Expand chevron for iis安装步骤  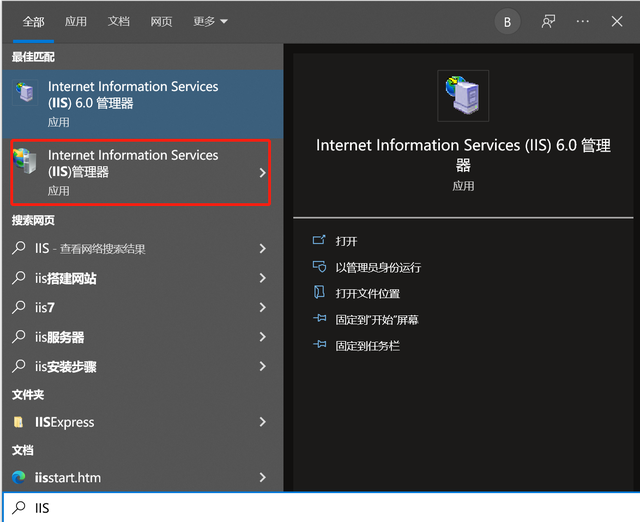click(x=262, y=366)
